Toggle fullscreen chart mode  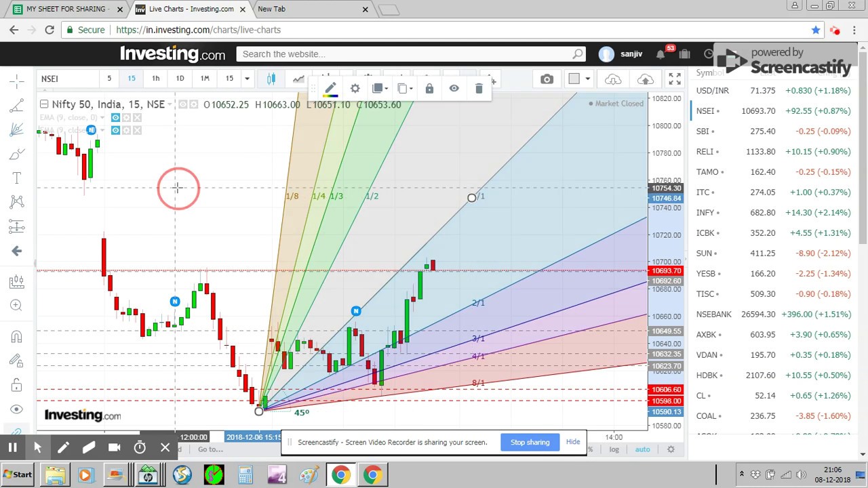[675, 79]
